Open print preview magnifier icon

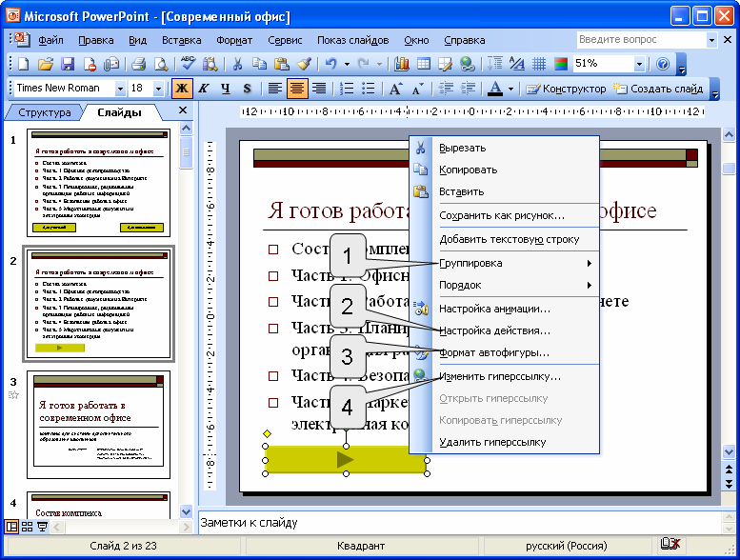(x=161, y=64)
